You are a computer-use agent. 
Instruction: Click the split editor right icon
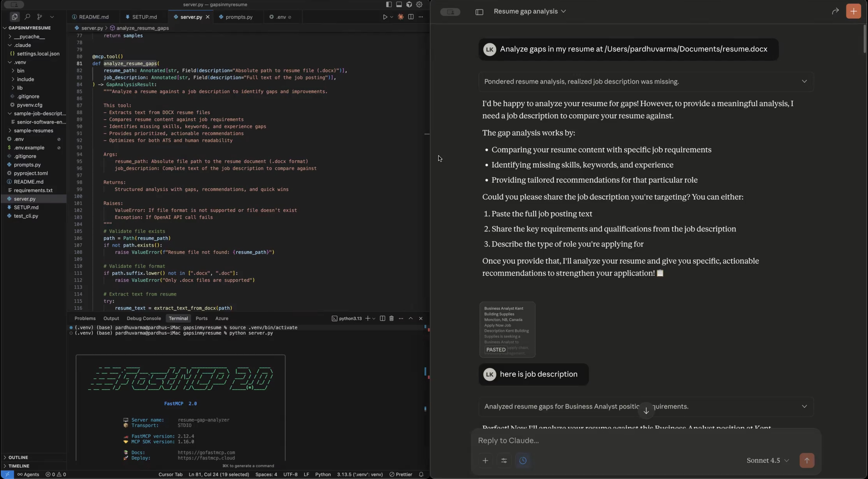410,17
